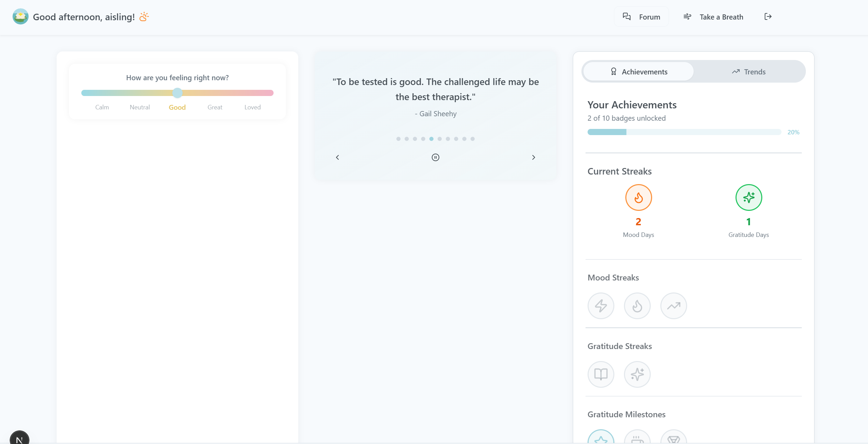Click the lotus logo in the top bar
Screen dimensions: 868x444
click(x=20, y=16)
